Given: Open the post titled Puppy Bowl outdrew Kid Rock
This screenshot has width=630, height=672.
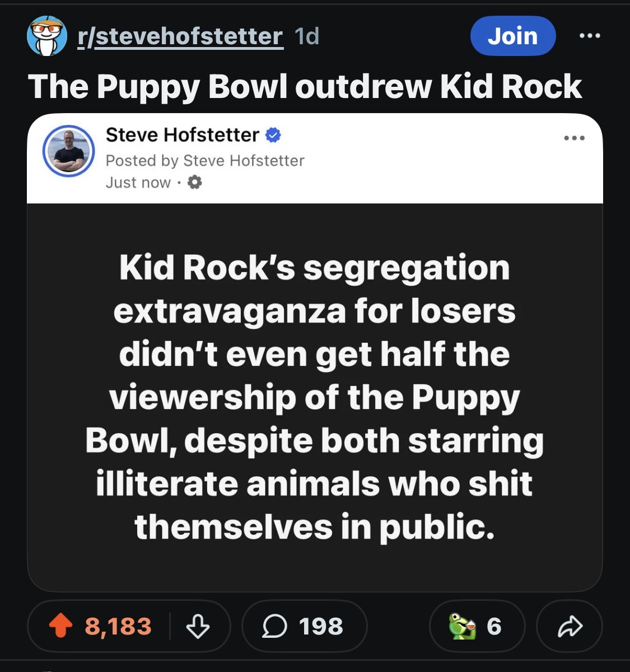Looking at the screenshot, I should [305, 87].
